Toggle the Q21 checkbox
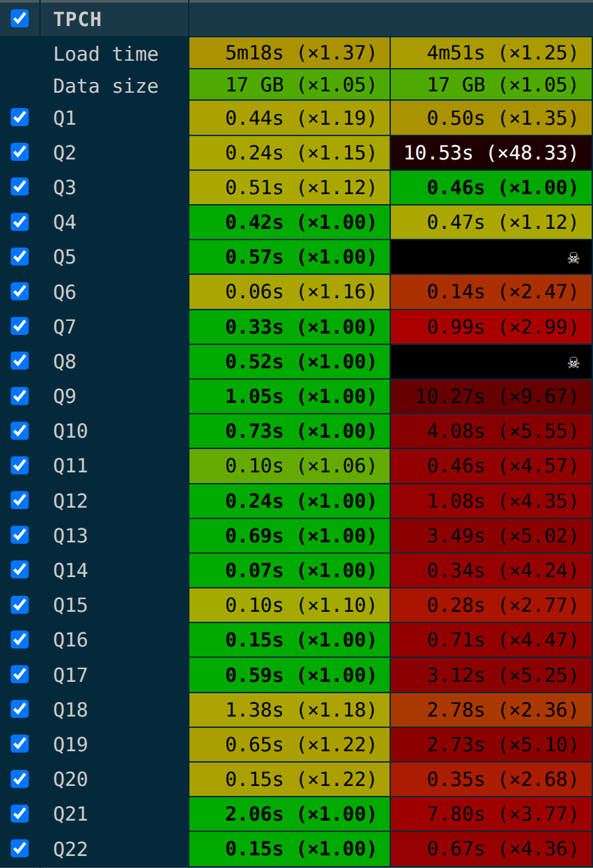 (20, 813)
